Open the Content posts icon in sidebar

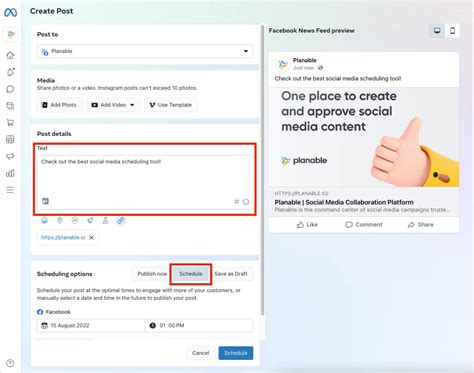tap(10, 106)
